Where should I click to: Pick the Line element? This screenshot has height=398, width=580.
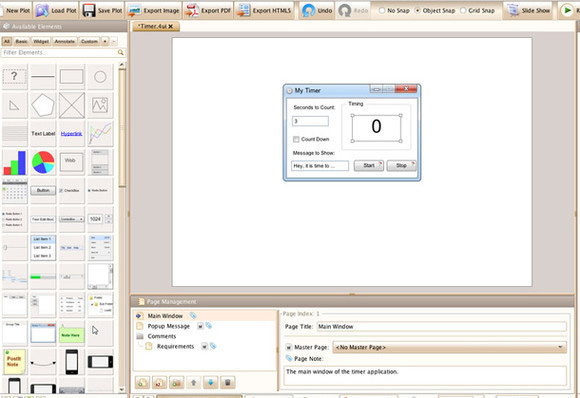[x=43, y=77]
